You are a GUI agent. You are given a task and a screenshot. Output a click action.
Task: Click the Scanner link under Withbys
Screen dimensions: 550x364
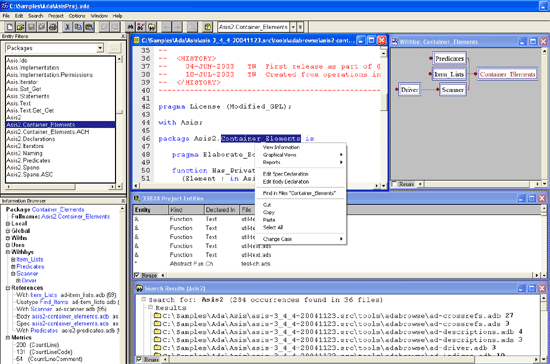pos(27,274)
